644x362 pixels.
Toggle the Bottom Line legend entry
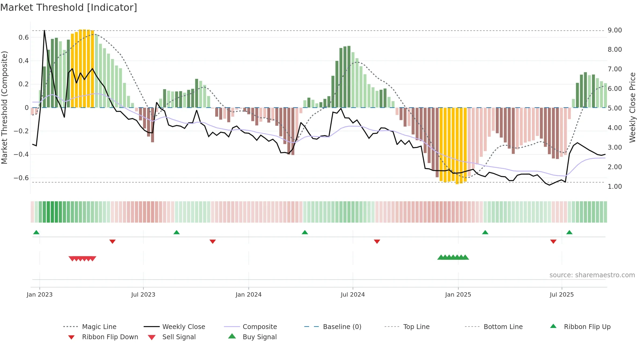494,327
